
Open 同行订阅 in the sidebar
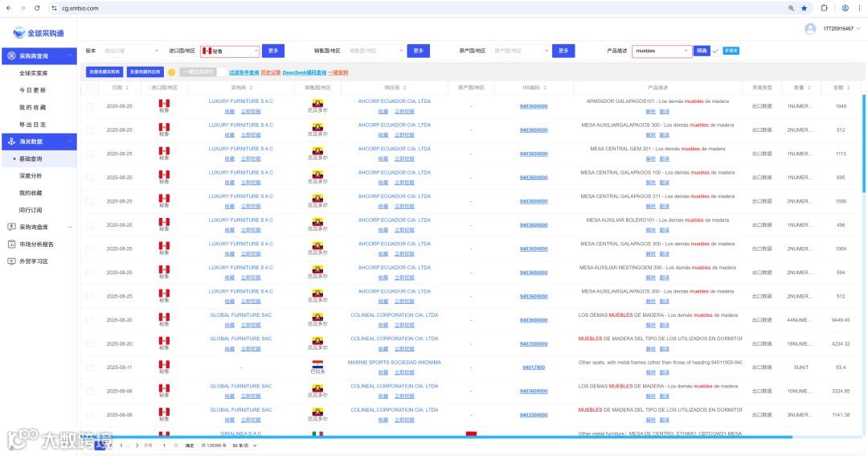tap(31, 211)
